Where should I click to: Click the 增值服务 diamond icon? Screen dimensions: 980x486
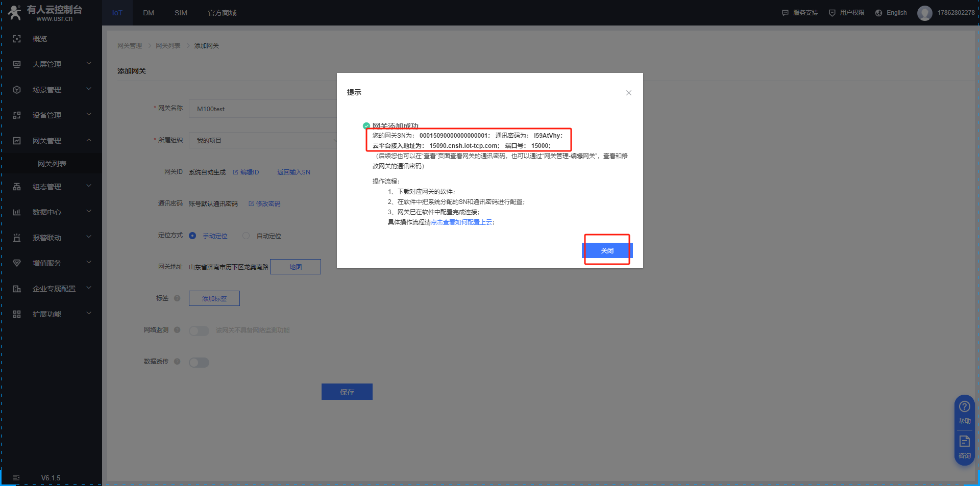[x=17, y=263]
